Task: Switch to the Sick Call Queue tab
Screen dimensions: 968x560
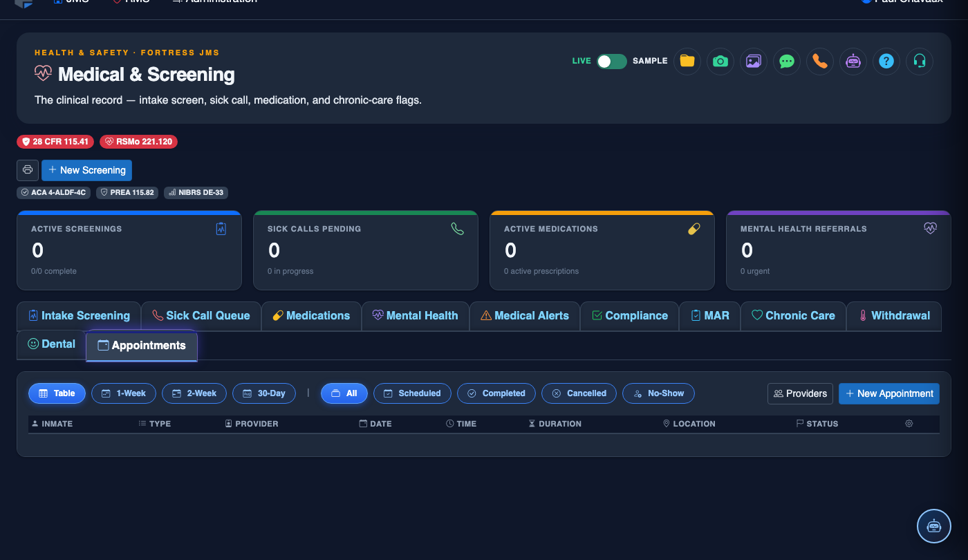Action: pos(201,316)
